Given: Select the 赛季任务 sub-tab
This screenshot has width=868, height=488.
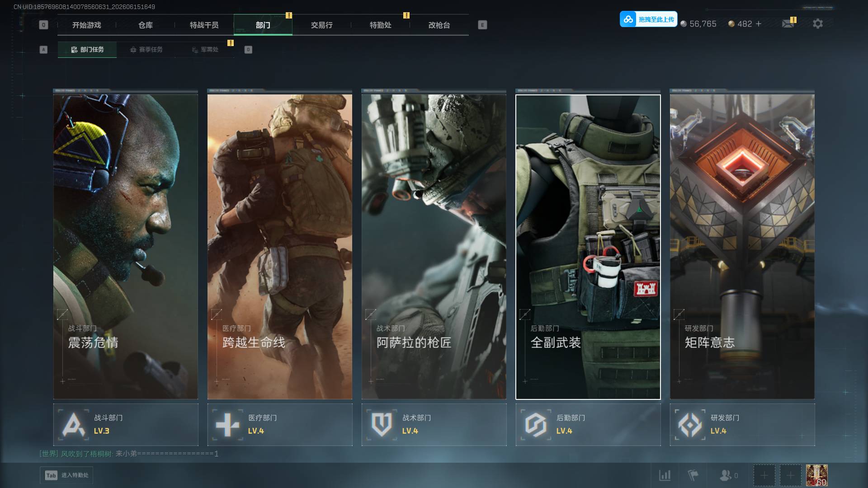Looking at the screenshot, I should (x=146, y=50).
